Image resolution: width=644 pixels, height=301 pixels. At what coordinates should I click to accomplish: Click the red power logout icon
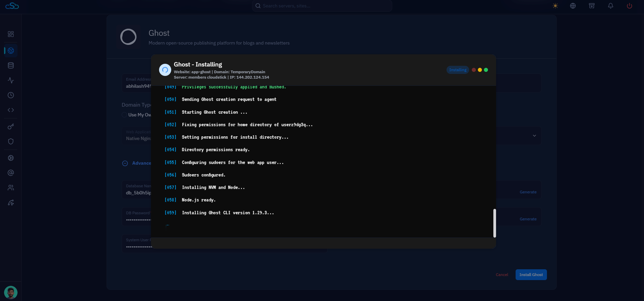(x=630, y=6)
